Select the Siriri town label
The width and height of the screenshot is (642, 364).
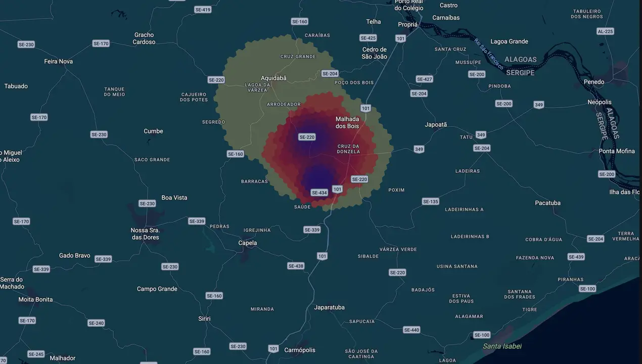point(204,319)
